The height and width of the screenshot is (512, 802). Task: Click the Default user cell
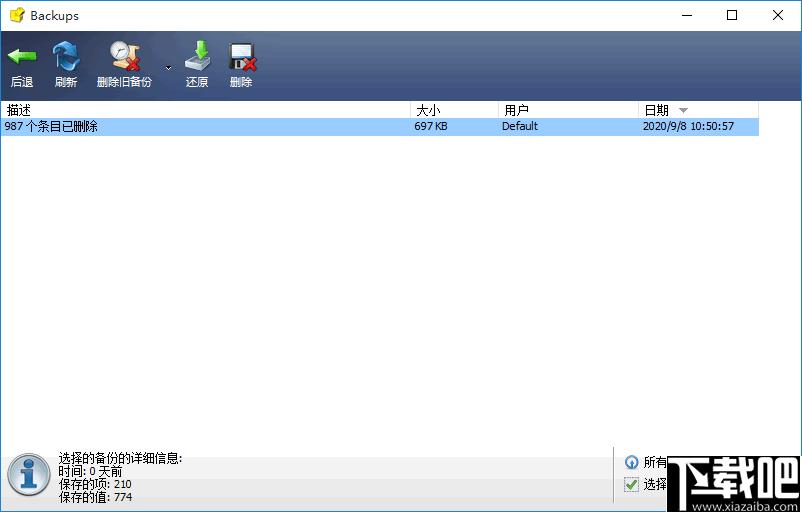coord(520,126)
